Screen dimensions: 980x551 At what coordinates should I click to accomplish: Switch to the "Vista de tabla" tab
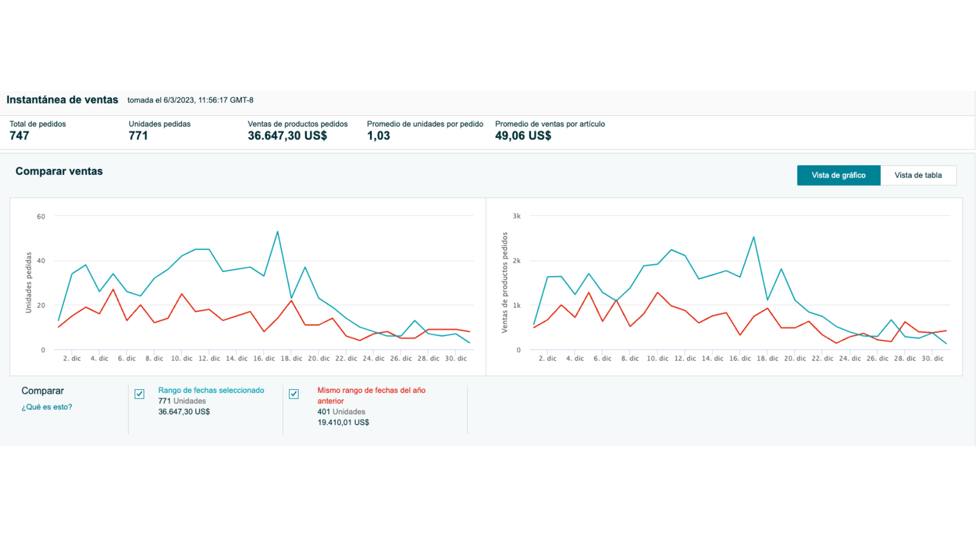tap(918, 175)
